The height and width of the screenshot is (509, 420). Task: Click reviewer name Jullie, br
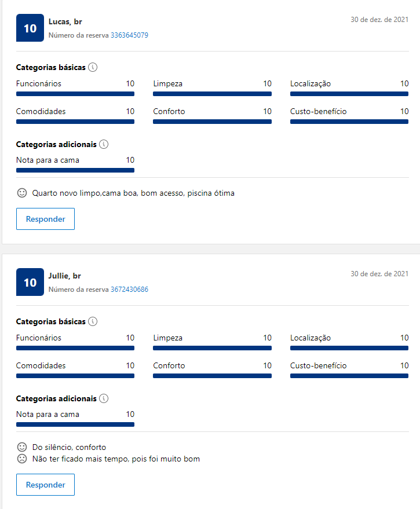click(65, 276)
